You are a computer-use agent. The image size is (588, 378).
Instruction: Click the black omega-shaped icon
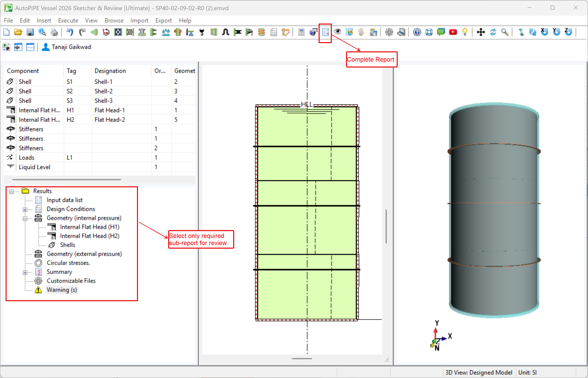[x=226, y=32]
